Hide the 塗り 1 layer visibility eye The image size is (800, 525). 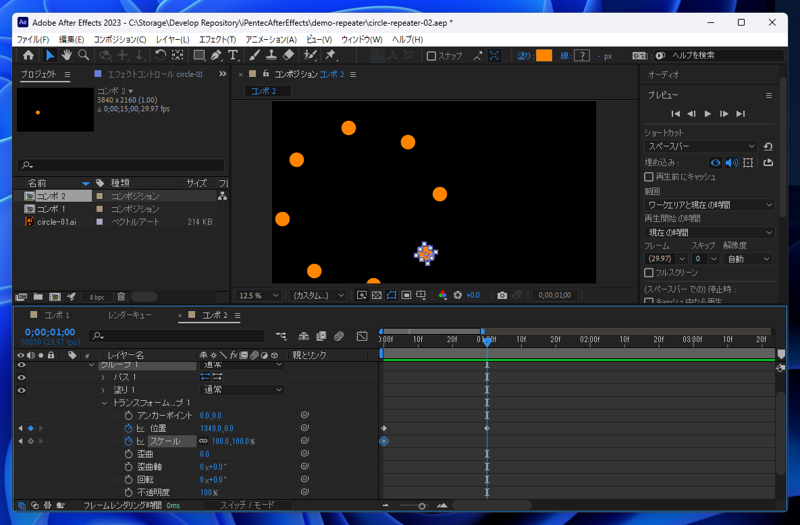[x=21, y=390]
